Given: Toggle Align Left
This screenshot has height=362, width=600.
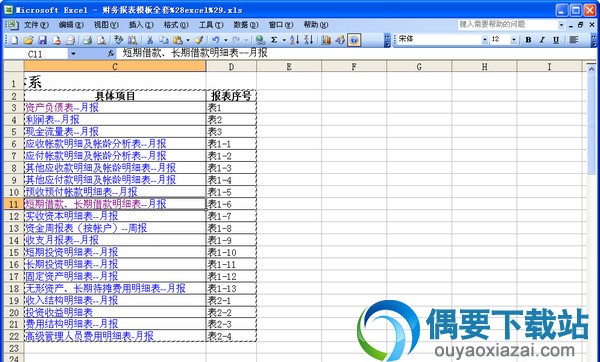Looking at the screenshot, I should click(x=574, y=40).
